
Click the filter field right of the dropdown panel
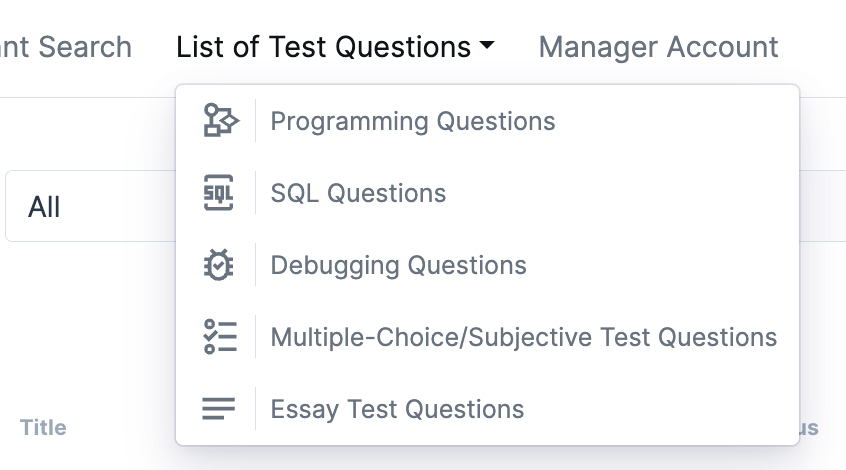point(822,206)
